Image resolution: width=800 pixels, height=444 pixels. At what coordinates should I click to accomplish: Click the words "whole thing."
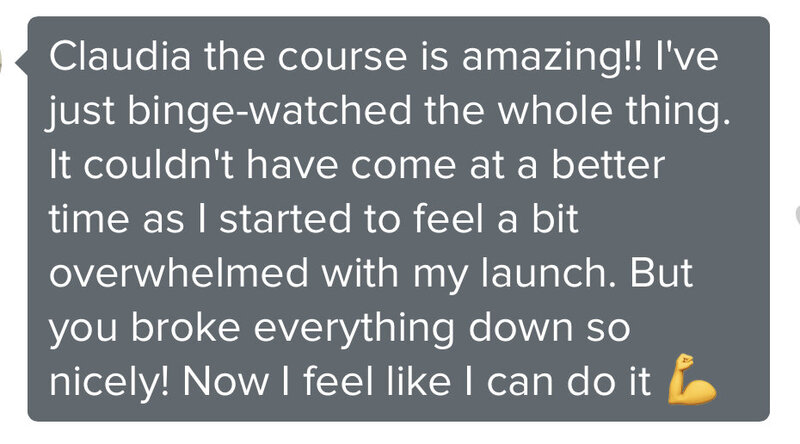pyautogui.click(x=614, y=112)
